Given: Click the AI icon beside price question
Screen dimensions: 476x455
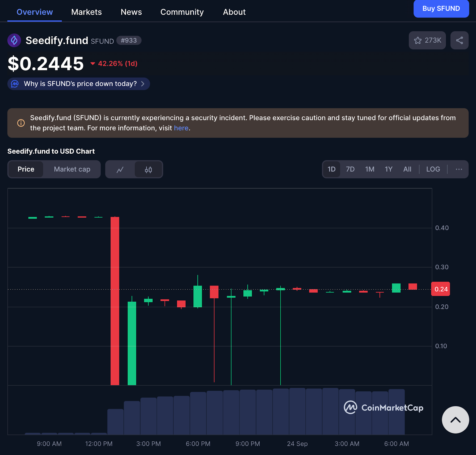Looking at the screenshot, I should pyautogui.click(x=15, y=84).
